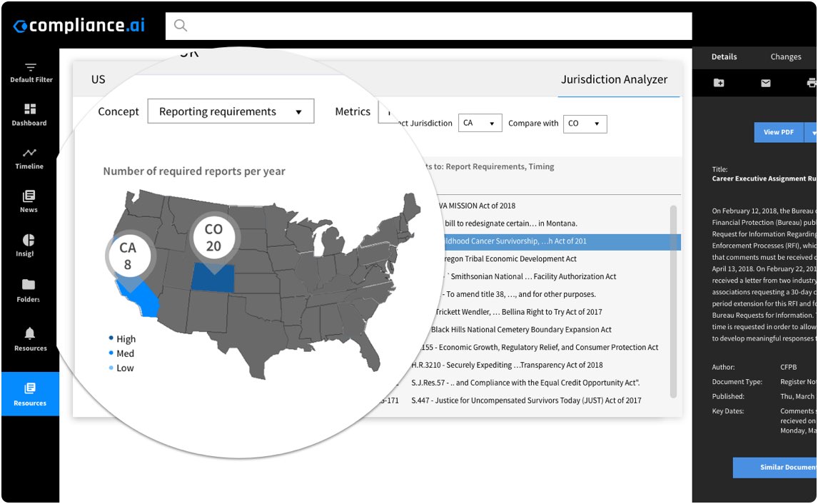The image size is (818, 504).
Task: Expand the View PDF dropdown arrow
Action: pos(812,133)
